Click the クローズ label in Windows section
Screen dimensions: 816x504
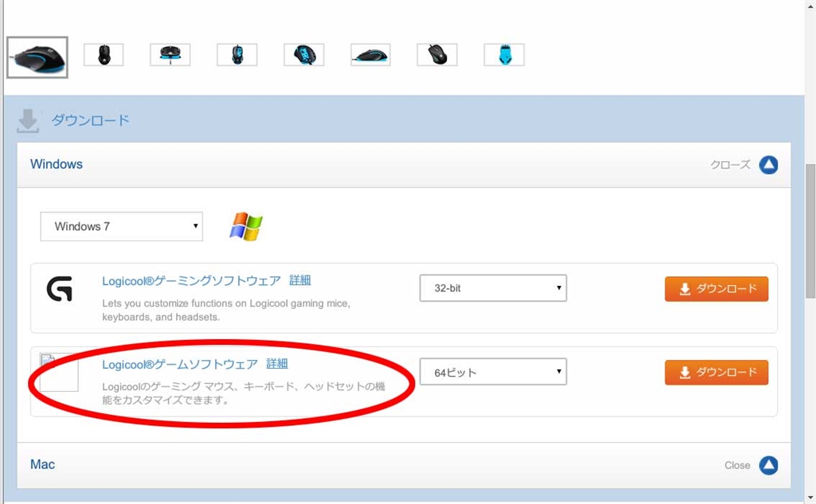coord(730,165)
